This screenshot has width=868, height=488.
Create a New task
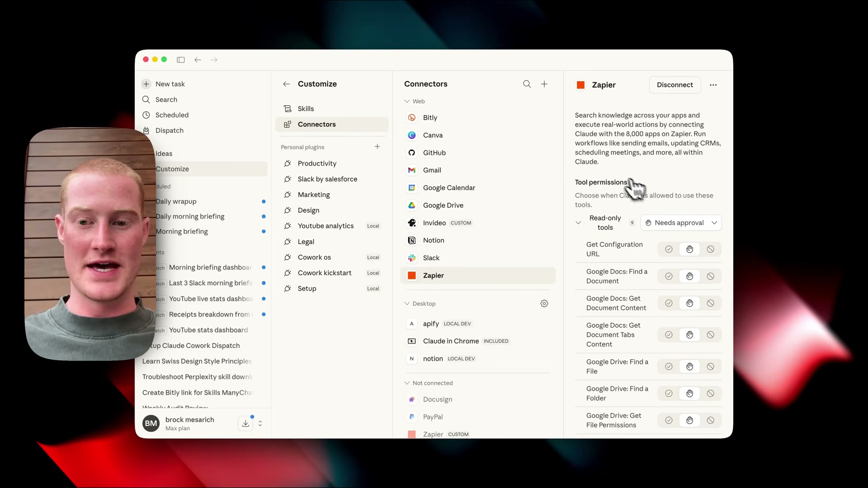click(x=170, y=84)
